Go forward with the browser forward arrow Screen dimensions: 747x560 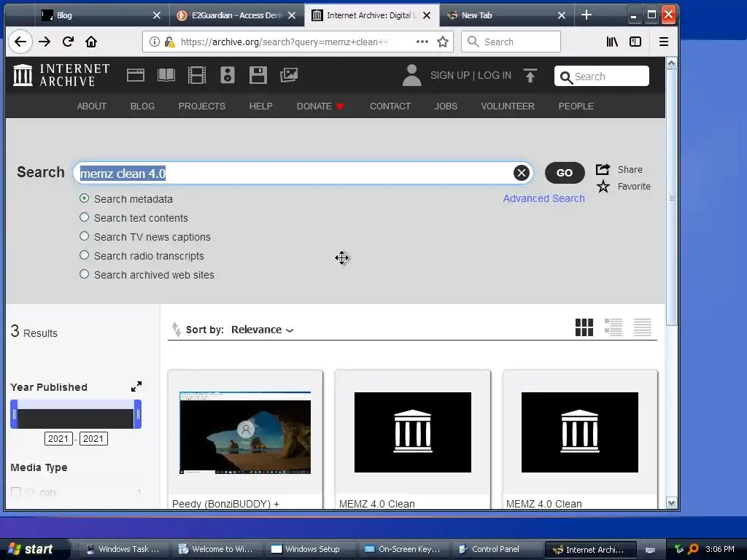click(x=44, y=42)
